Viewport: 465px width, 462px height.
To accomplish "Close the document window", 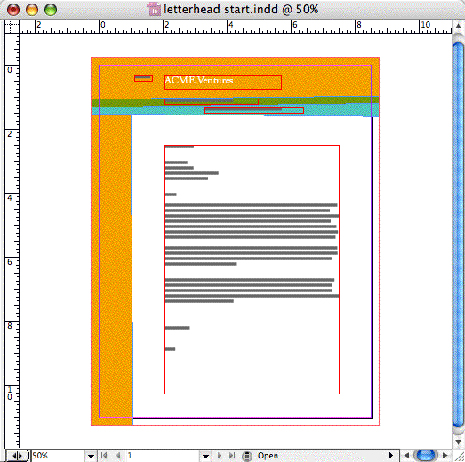I will (x=13, y=9).
